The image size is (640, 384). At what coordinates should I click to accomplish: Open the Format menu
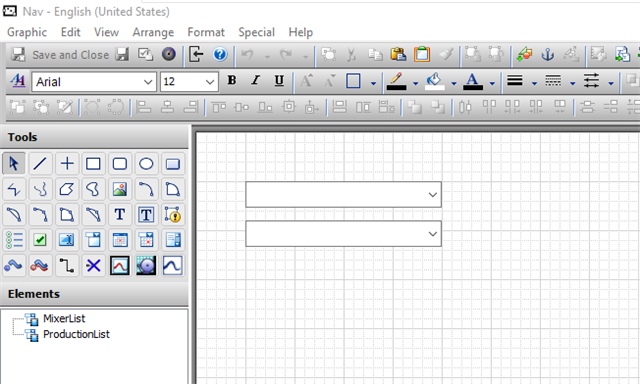tap(206, 32)
